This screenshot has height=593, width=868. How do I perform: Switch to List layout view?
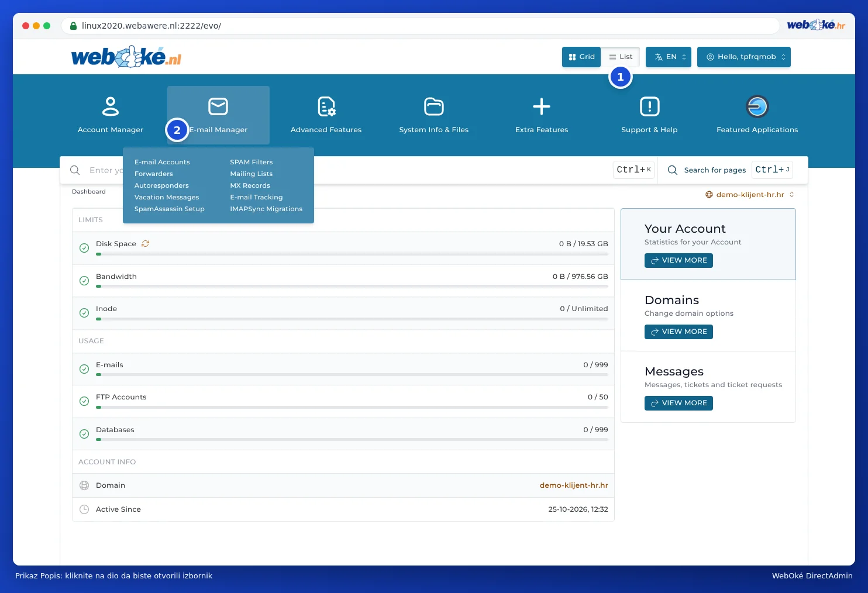pyautogui.click(x=621, y=57)
